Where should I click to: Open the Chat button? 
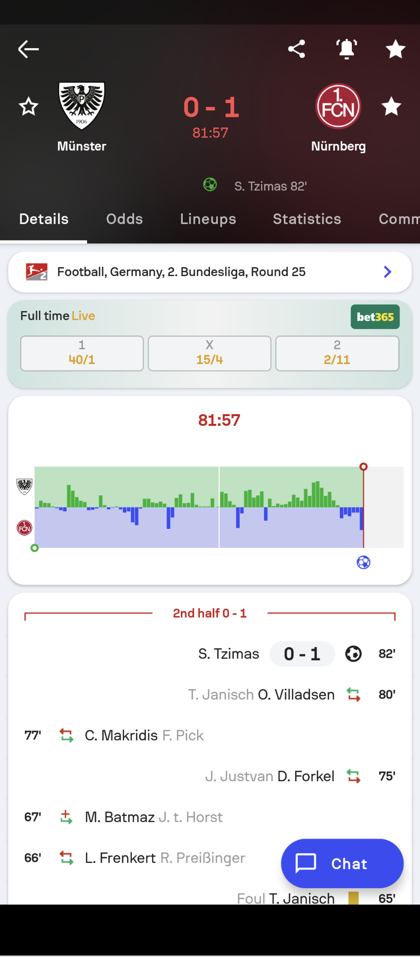342,863
